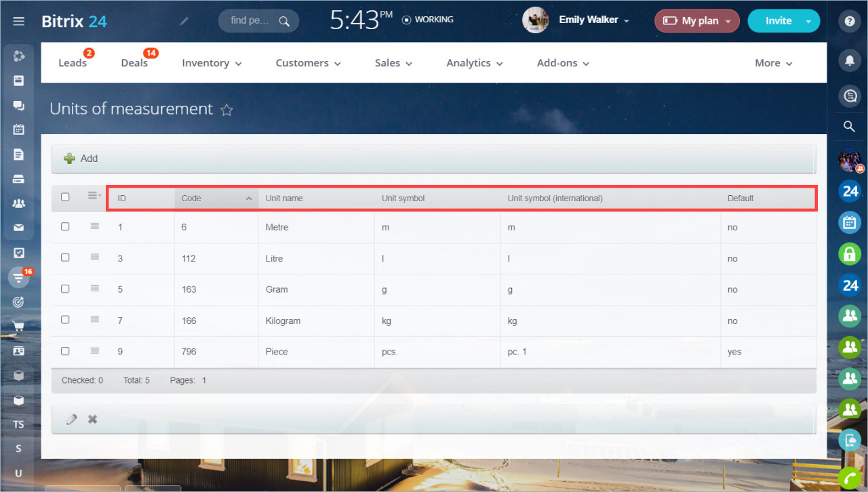
Task: Click the magnifier icon in find people box
Action: point(285,20)
